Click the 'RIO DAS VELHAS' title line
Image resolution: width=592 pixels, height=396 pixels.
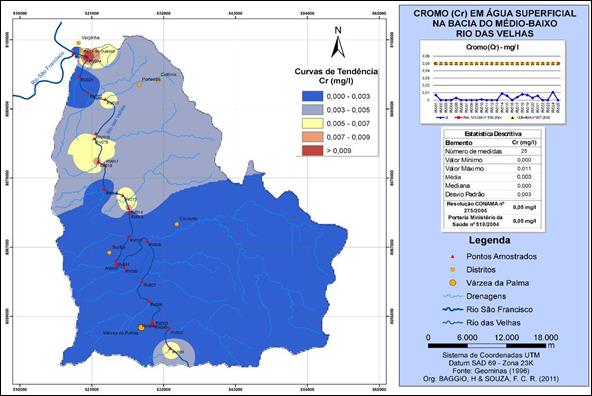pos(495,34)
